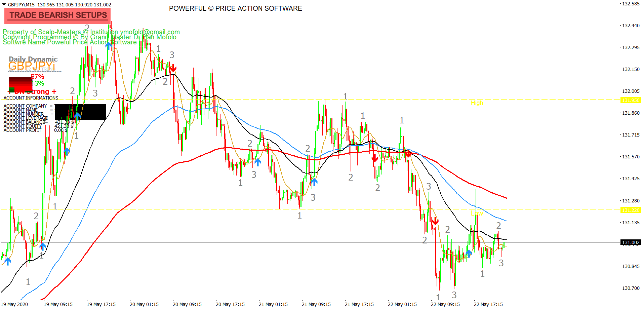644x309 pixels.
Task: Open the GBPJPYi,M15 chart title dropdown triangle
Action: (x=4, y=5)
